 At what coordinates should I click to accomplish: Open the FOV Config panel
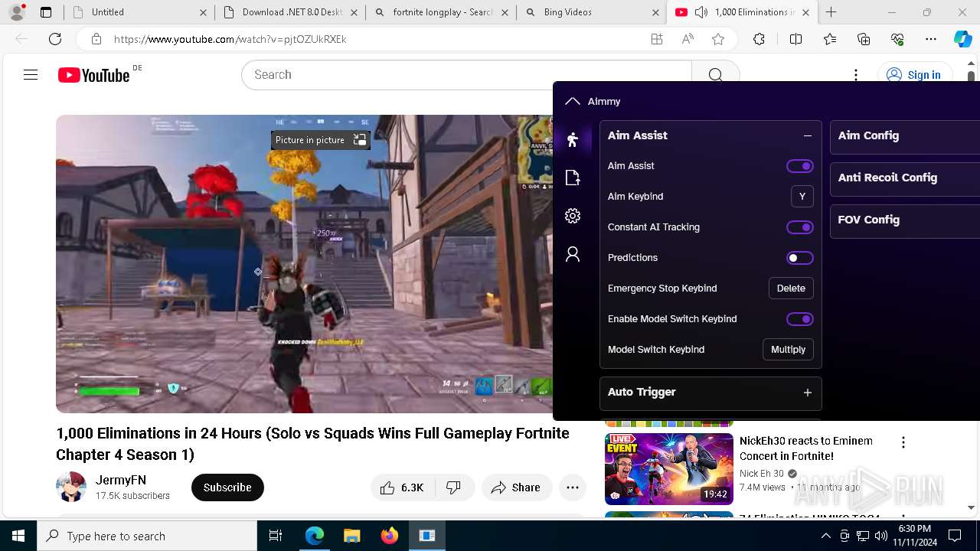tap(905, 220)
